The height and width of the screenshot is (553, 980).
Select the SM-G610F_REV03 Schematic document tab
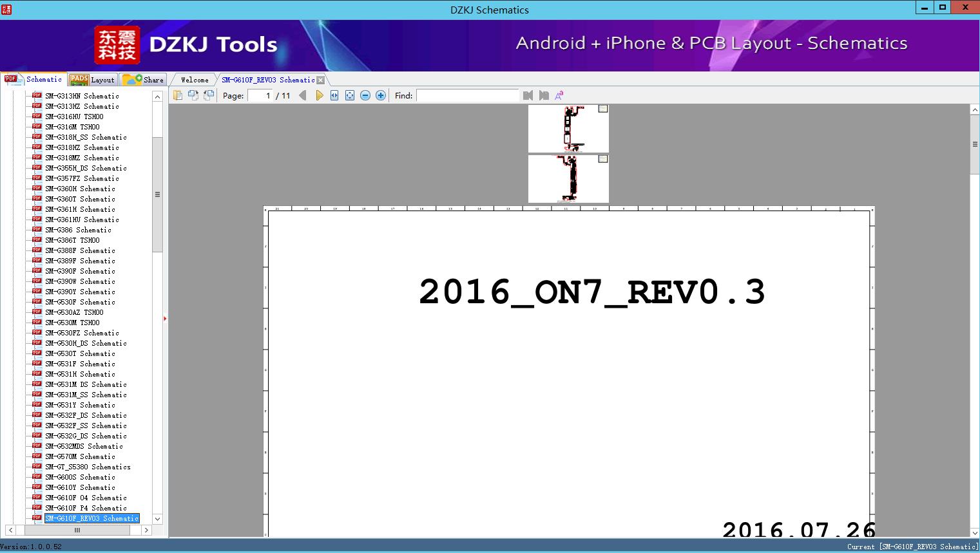point(268,80)
